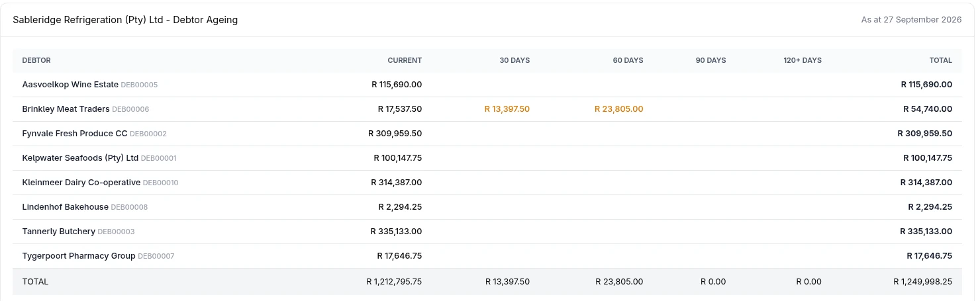Click the TOTAL column header
Screen dimensions: 980x301
[x=941, y=60]
